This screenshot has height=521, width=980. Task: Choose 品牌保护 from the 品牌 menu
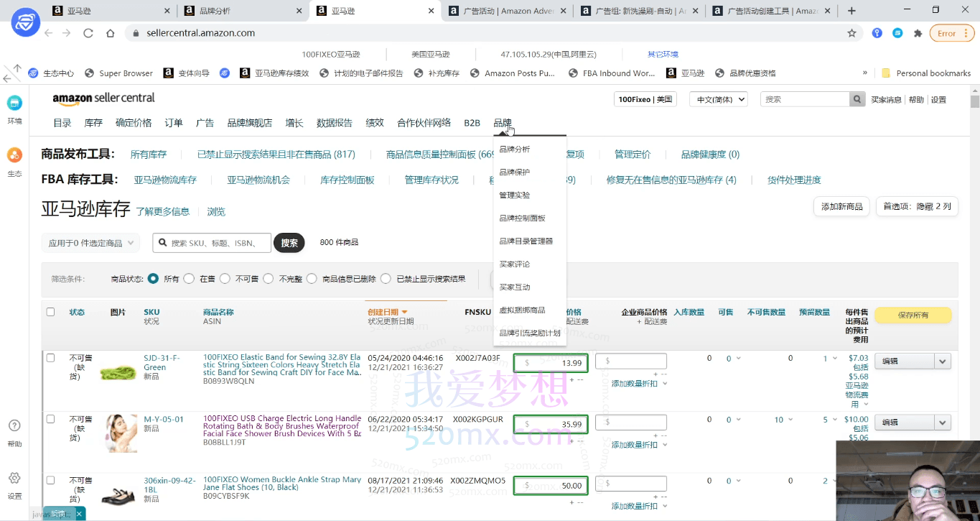(x=515, y=172)
